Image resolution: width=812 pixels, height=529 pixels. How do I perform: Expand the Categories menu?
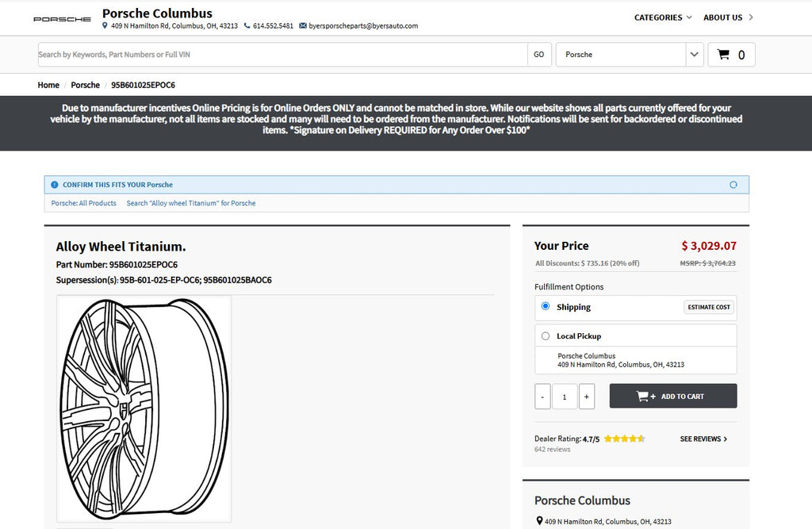[x=663, y=17]
